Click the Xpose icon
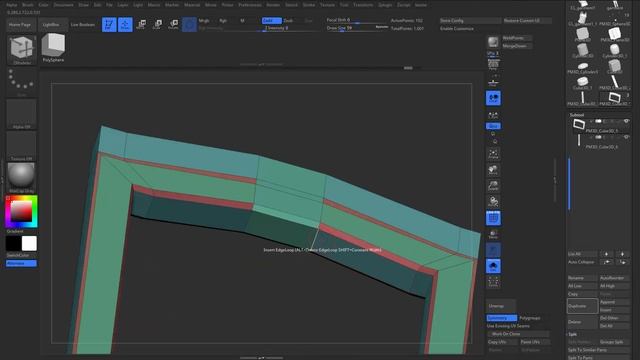 [493, 282]
